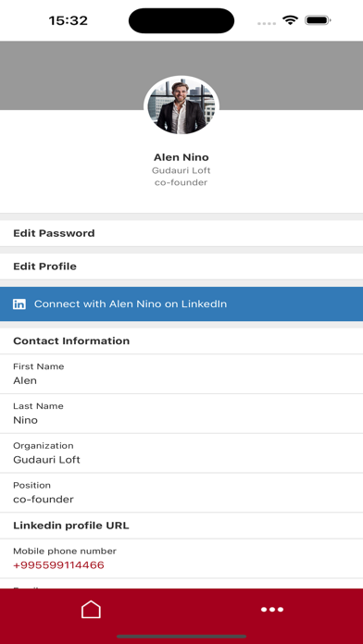Tap the Alen Nino name heading

(181, 157)
